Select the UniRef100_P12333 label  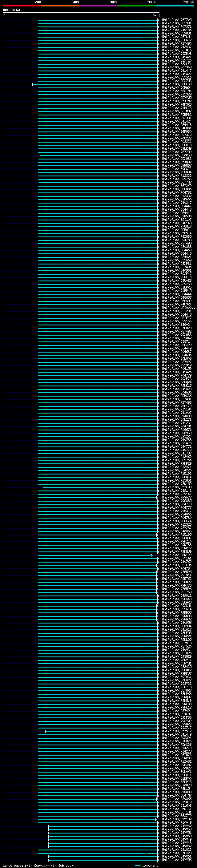(177, 176)
